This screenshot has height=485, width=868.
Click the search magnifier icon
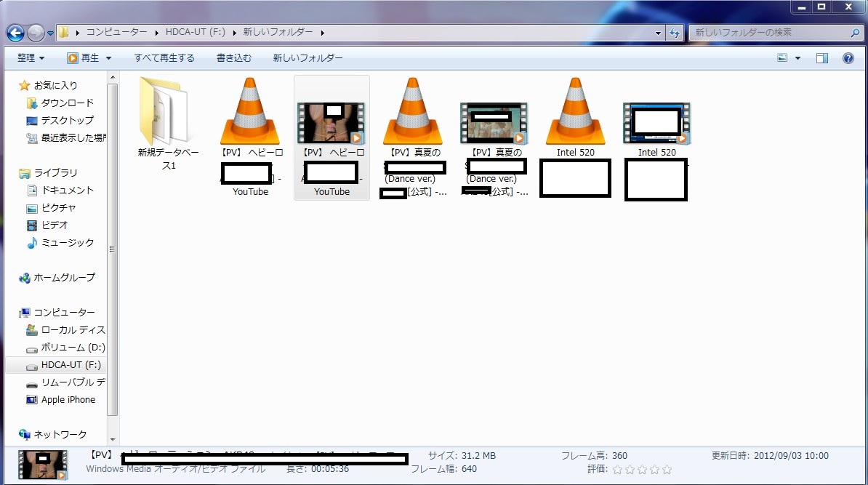855,33
